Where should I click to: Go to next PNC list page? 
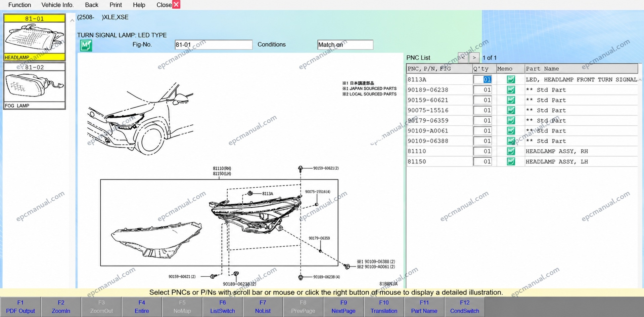coord(474,57)
